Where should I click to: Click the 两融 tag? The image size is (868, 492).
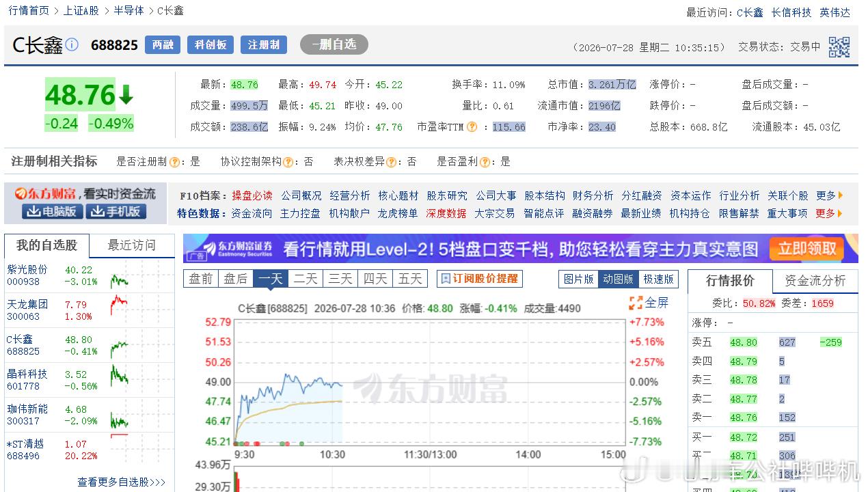[161, 45]
